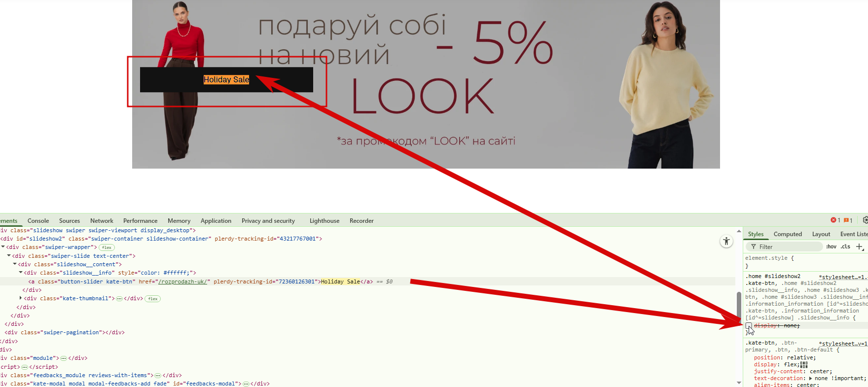Click the promo banner slide image
This screenshot has width=868, height=387.
(x=426, y=84)
